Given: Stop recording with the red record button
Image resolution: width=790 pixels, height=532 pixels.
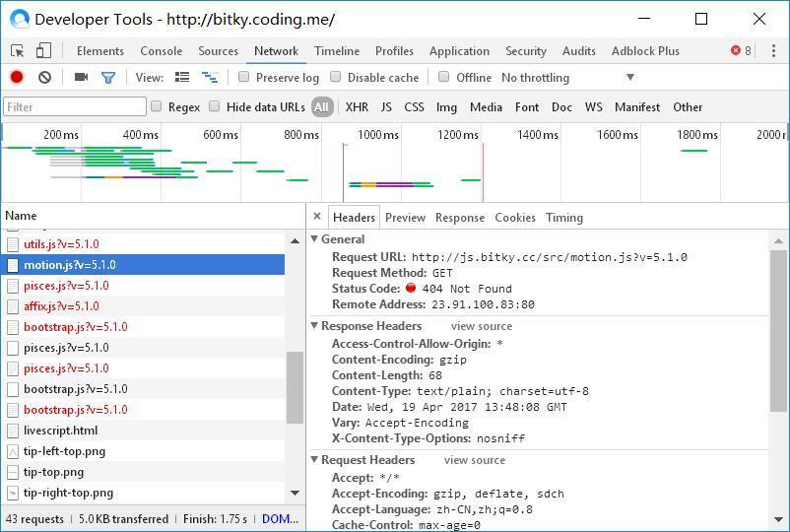Looking at the screenshot, I should 17,77.
